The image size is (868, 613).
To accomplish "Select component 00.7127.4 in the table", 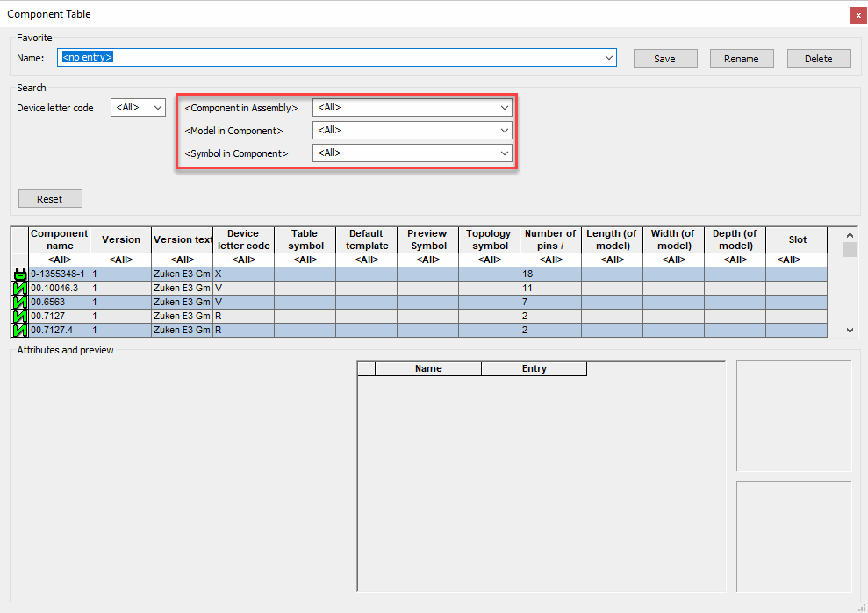I will pyautogui.click(x=59, y=331).
